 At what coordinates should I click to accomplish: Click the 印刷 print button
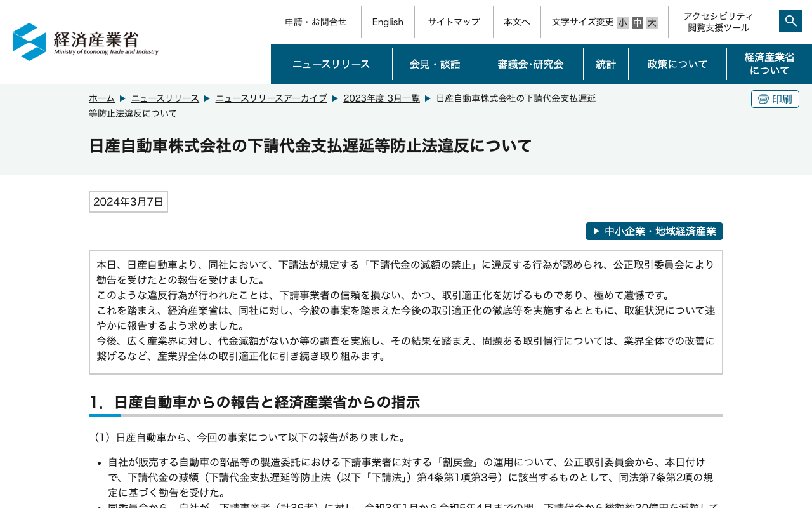pyautogui.click(x=775, y=99)
